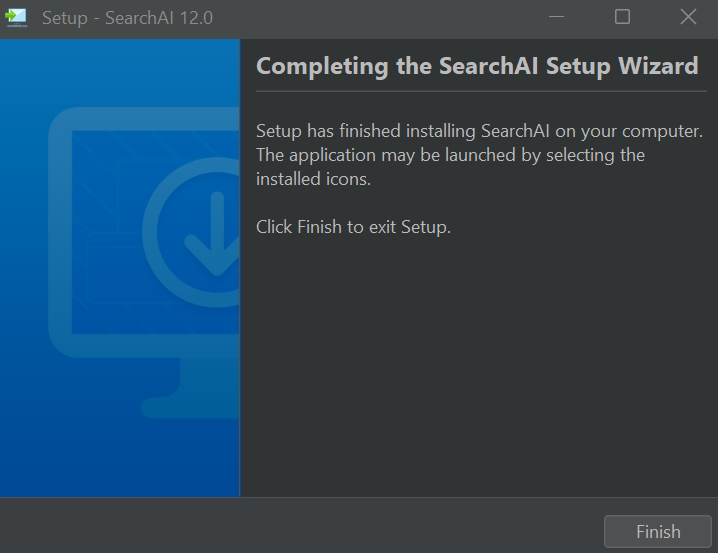Click the "Click Finish to exit Setup." text

point(354,227)
